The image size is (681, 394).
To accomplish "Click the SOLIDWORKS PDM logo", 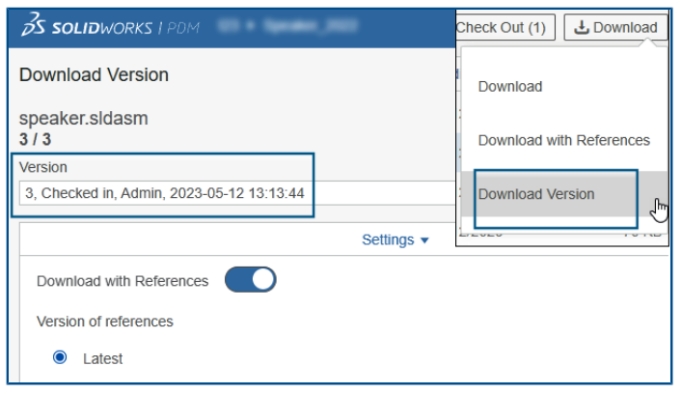I will pos(111,25).
